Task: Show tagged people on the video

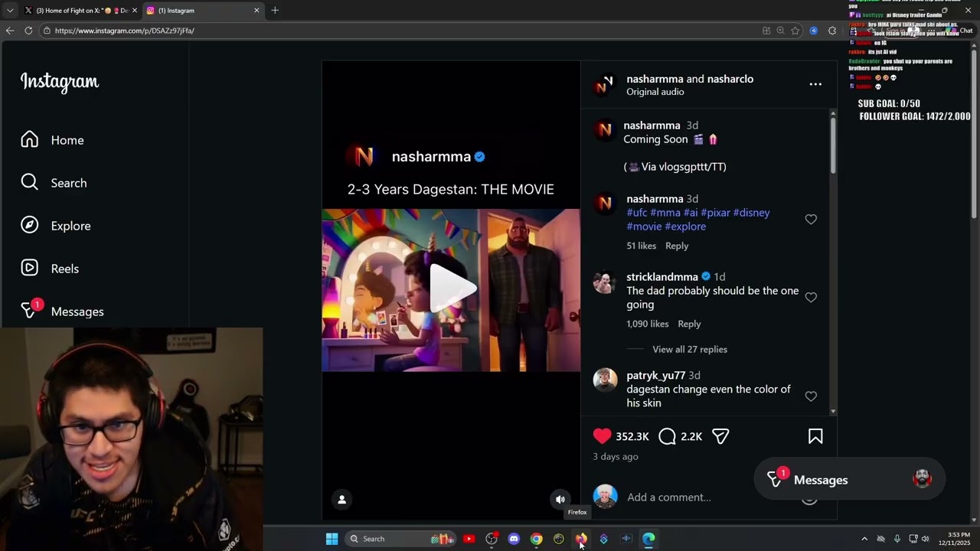Action: pyautogui.click(x=342, y=499)
